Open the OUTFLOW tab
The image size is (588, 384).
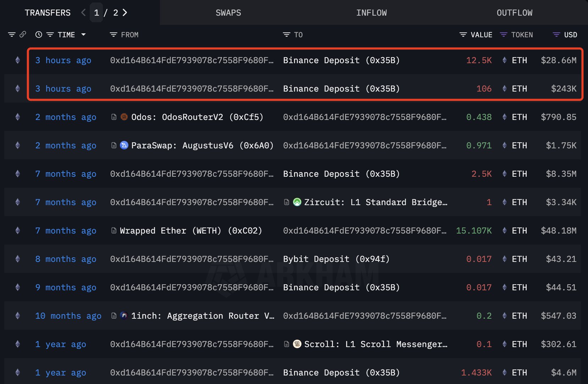[x=515, y=13]
